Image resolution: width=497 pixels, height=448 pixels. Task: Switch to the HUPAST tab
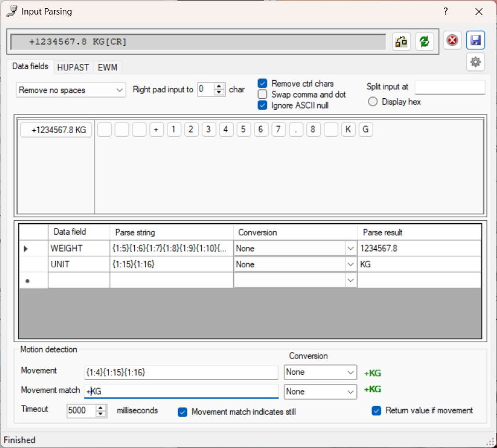73,67
